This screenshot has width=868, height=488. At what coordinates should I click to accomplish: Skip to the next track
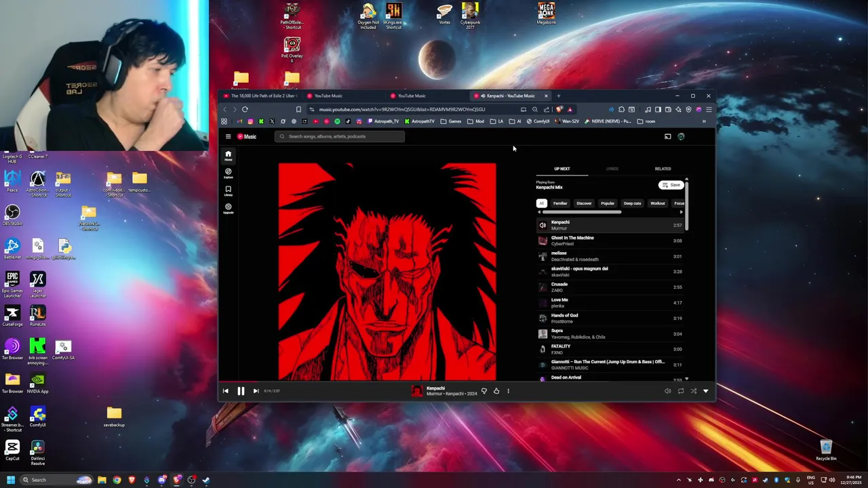pos(256,390)
